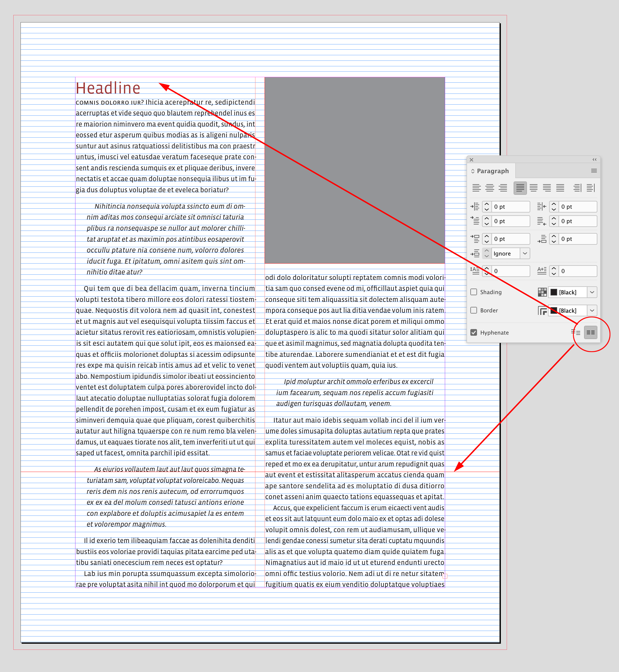Image resolution: width=619 pixels, height=672 pixels.
Task: Disable the Hyphenate checkbox
Action: point(474,332)
